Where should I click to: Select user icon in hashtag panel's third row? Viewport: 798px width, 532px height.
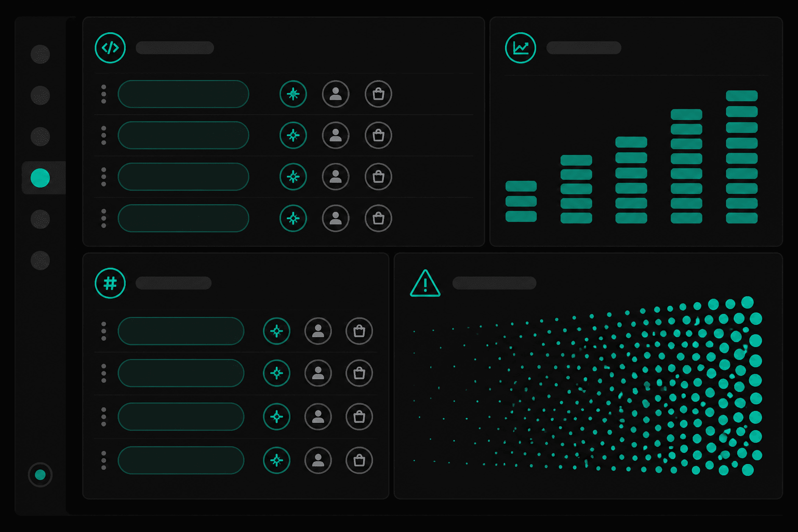click(318, 417)
